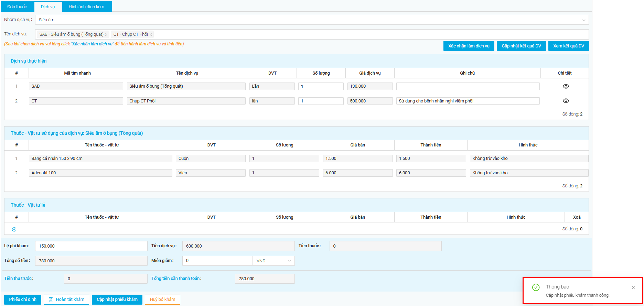Click Giá bán 1.500 cell
The height and width of the screenshot is (306, 644).
pyautogui.click(x=358, y=159)
